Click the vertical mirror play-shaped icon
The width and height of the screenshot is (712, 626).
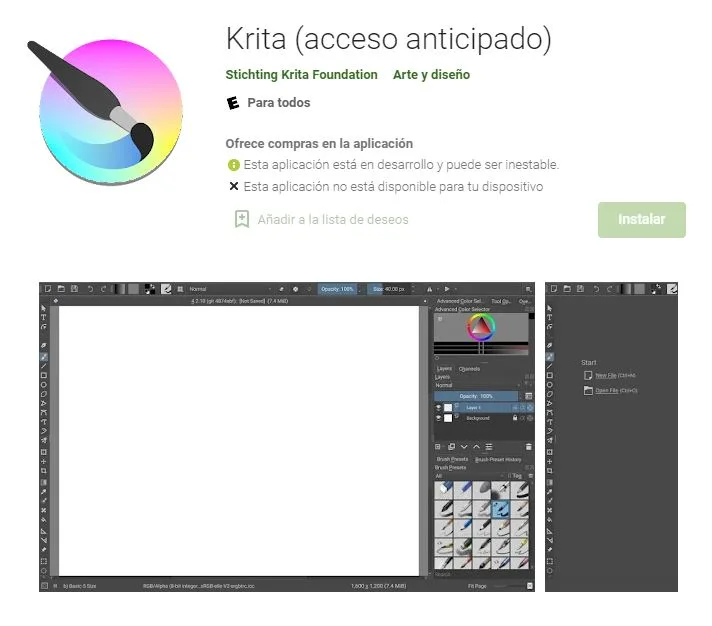click(447, 289)
